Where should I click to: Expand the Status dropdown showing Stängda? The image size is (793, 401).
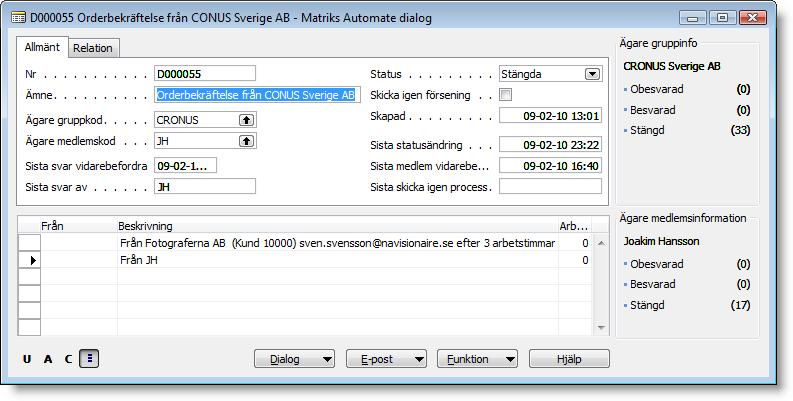592,74
